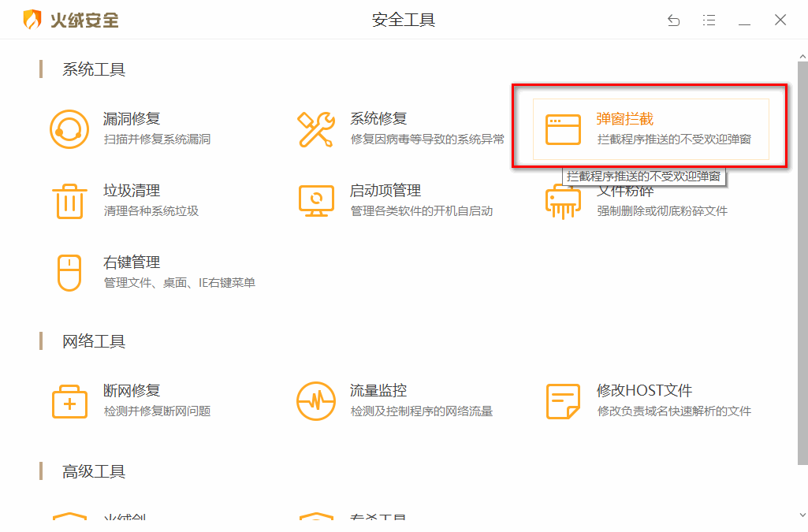Select the 修改HOST文件 title text
Image resolution: width=808 pixels, height=532 pixels.
click(x=644, y=390)
